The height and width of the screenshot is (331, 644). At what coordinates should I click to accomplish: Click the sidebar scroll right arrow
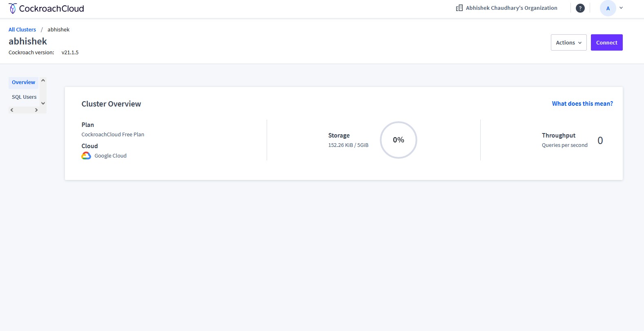[36, 110]
